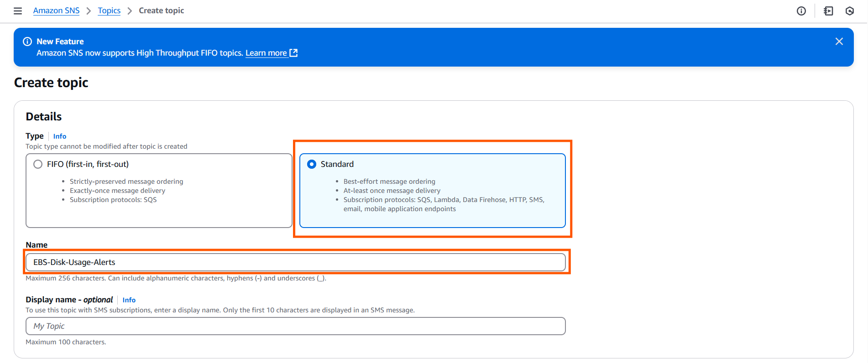
Task: Click 'Strictly-preserved message ordering' text
Action: click(x=126, y=181)
